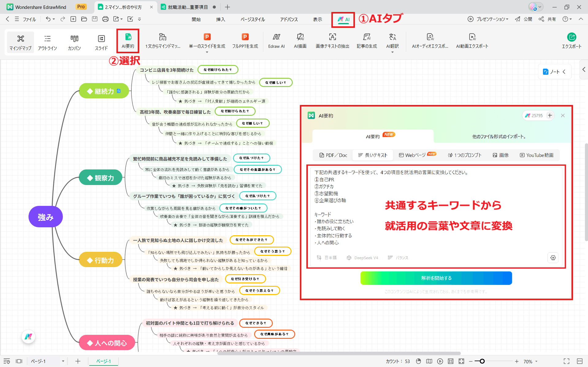The width and height of the screenshot is (588, 367).
Task: Open AI要約 settings gear
Action: click(553, 258)
